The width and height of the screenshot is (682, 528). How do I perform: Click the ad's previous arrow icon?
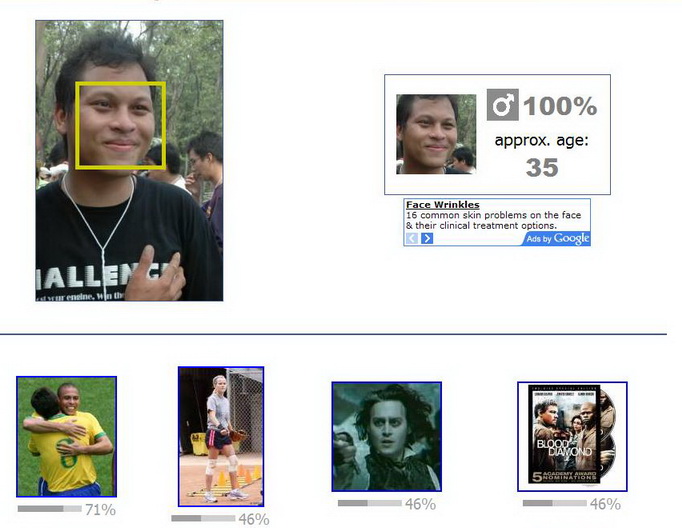(x=412, y=238)
